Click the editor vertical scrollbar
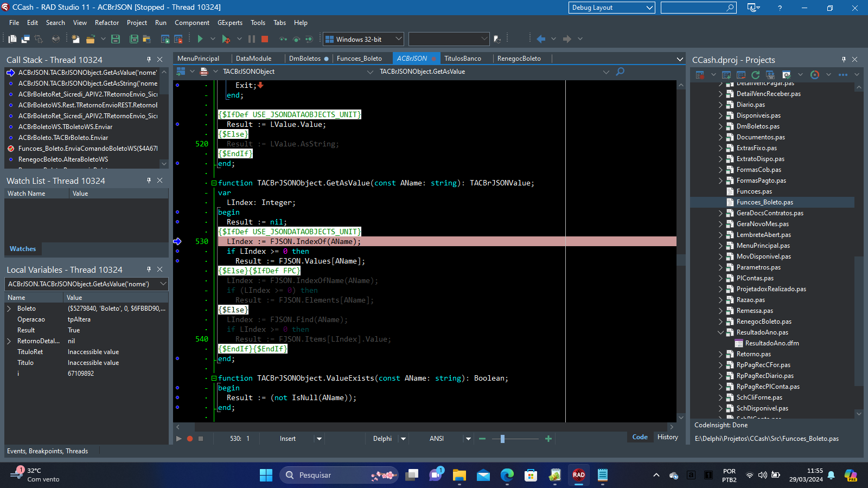 click(681, 251)
